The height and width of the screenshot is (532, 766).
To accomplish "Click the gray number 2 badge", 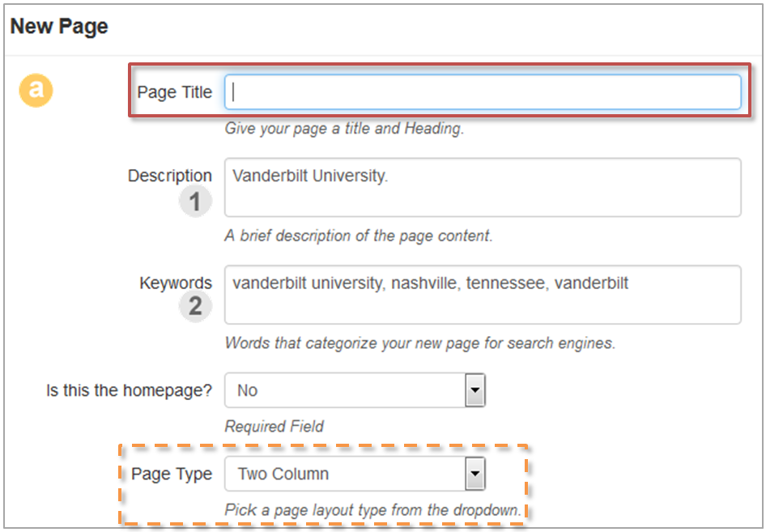I will tap(195, 307).
